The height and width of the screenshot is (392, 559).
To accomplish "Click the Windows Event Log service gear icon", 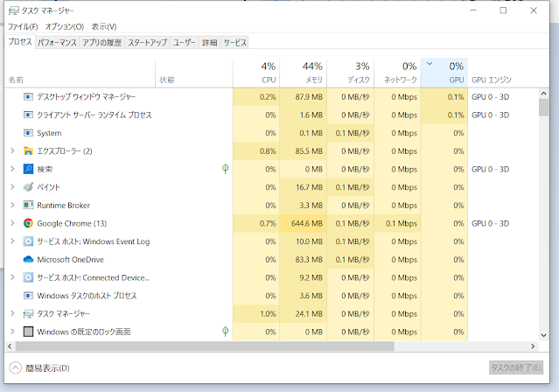I will [x=28, y=241].
